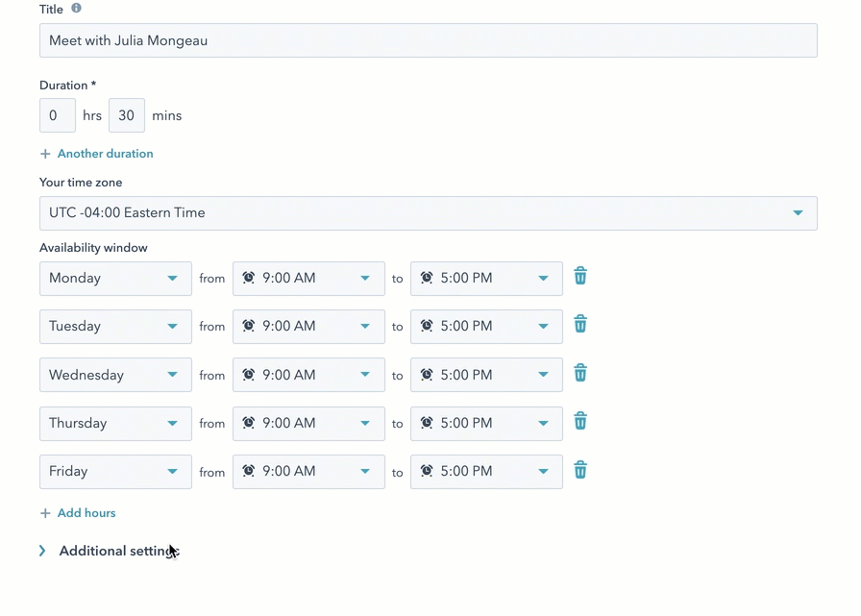Viewport: 861px width, 616px height.
Task: Focus the Title field 'Meet with Julia Mongeau'
Action: pyautogui.click(x=429, y=40)
